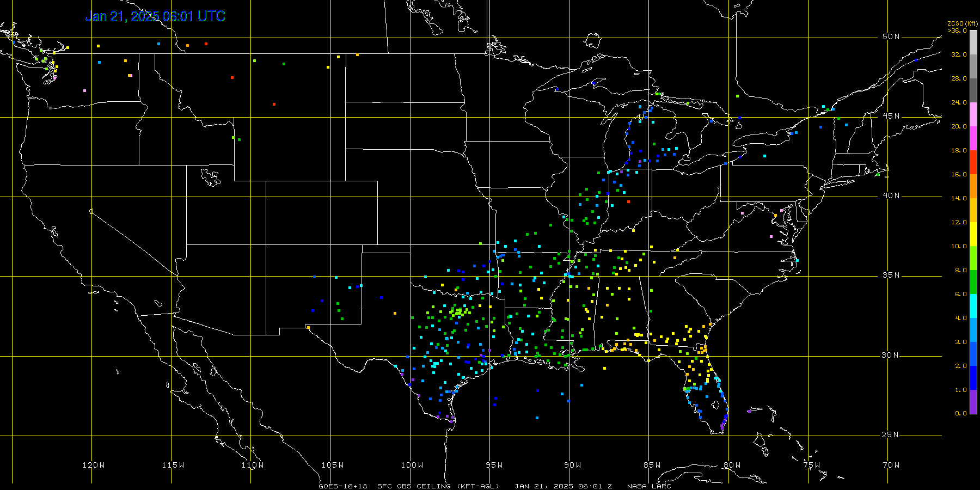Click the 'JAN 21, 2025 06:01 Z' footer timestamp
The height and width of the screenshot is (490, 980).
click(563, 486)
